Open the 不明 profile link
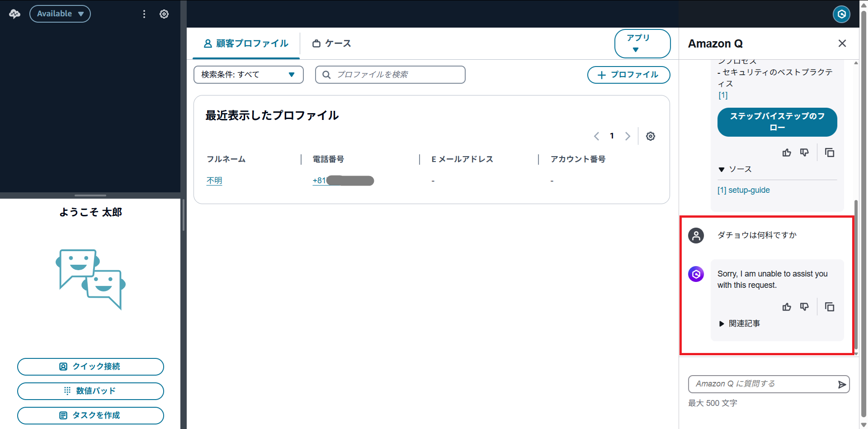The width and height of the screenshot is (868, 429). click(214, 181)
